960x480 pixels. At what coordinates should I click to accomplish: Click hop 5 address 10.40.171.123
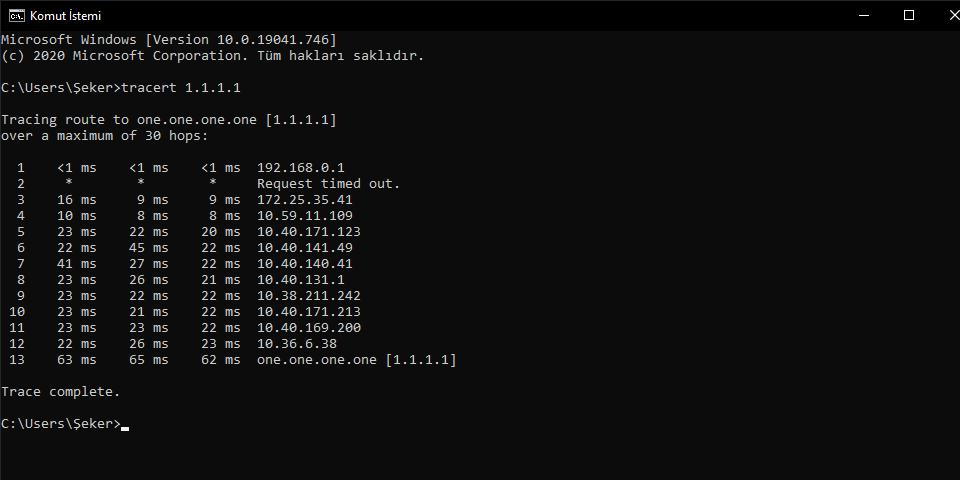309,231
